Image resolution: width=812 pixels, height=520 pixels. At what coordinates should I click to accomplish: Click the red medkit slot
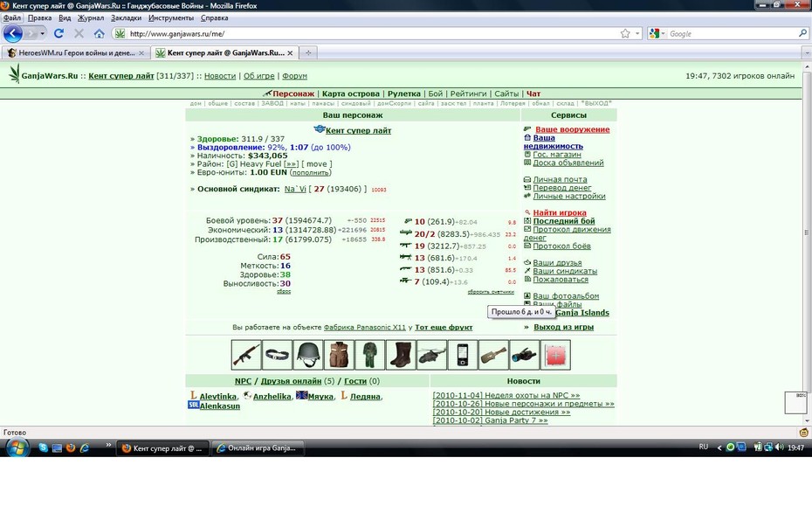(555, 355)
